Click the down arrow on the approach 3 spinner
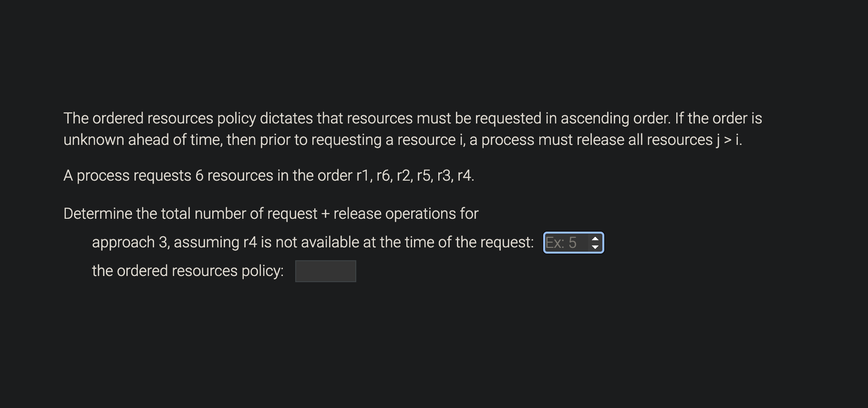The image size is (868, 408). [595, 247]
